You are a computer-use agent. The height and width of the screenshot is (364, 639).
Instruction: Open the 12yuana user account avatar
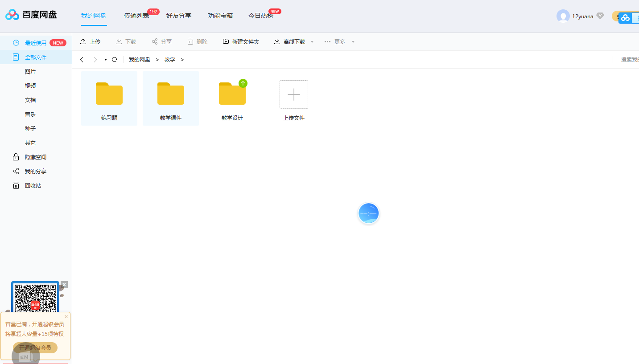pos(563,16)
